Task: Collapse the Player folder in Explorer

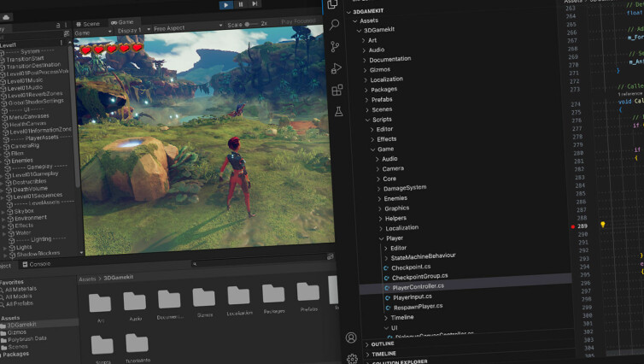Action: point(382,238)
